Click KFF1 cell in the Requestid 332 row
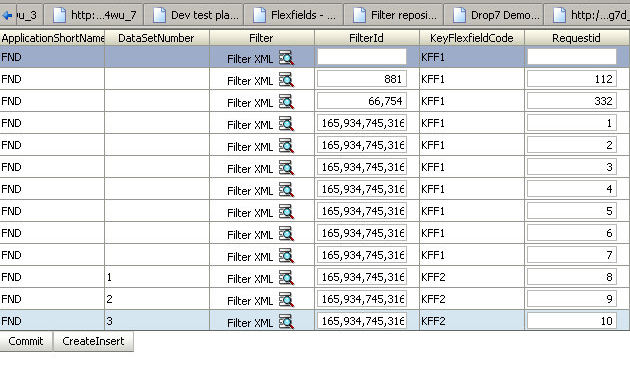Image resolution: width=630 pixels, height=365 pixels. 472,101
